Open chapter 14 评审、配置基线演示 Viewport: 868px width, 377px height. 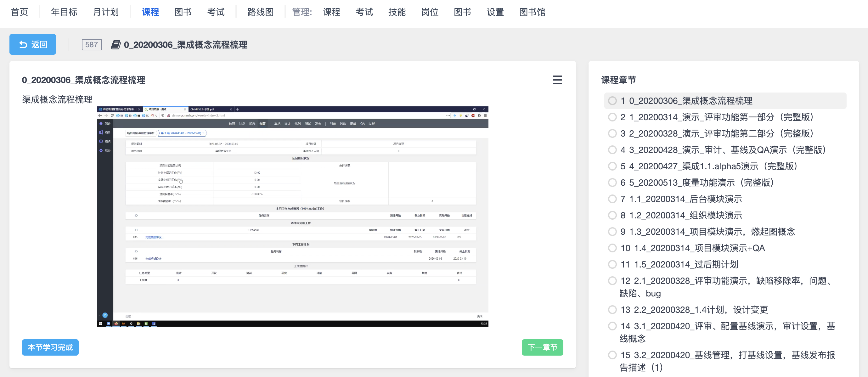(x=727, y=332)
